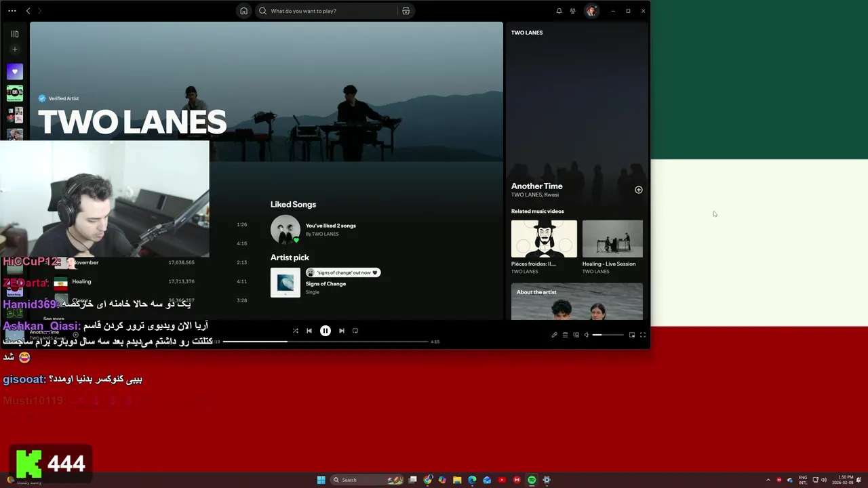Connect to a device icon
The height and width of the screenshot is (488, 868).
coord(576,335)
